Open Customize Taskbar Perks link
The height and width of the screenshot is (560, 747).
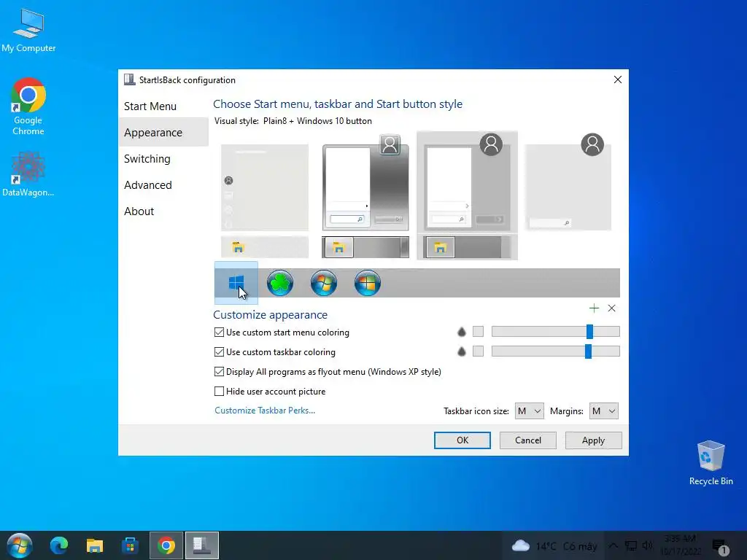tap(265, 411)
